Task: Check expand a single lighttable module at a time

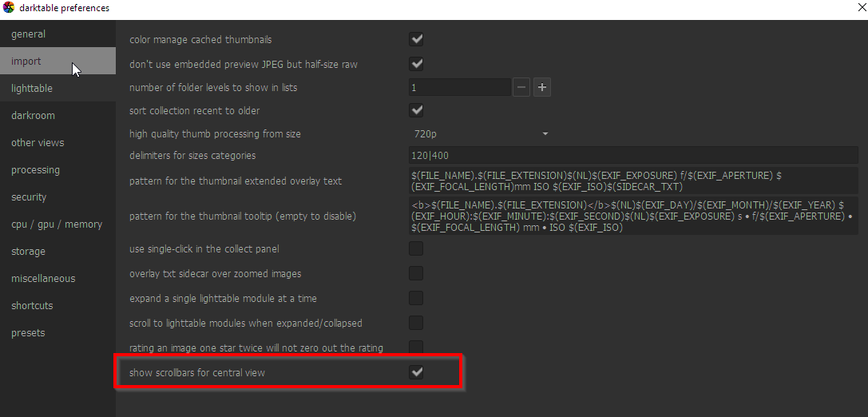Action: pos(416,298)
